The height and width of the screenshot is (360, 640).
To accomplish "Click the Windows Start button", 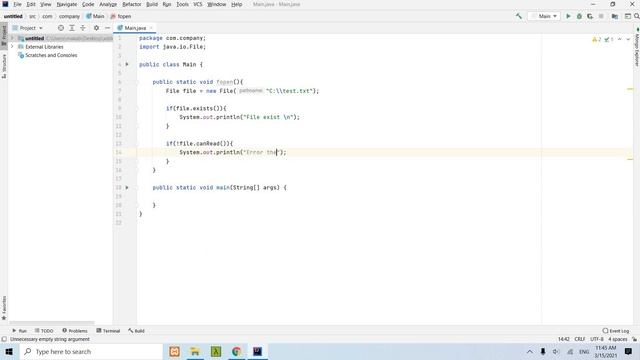I will tap(9, 351).
